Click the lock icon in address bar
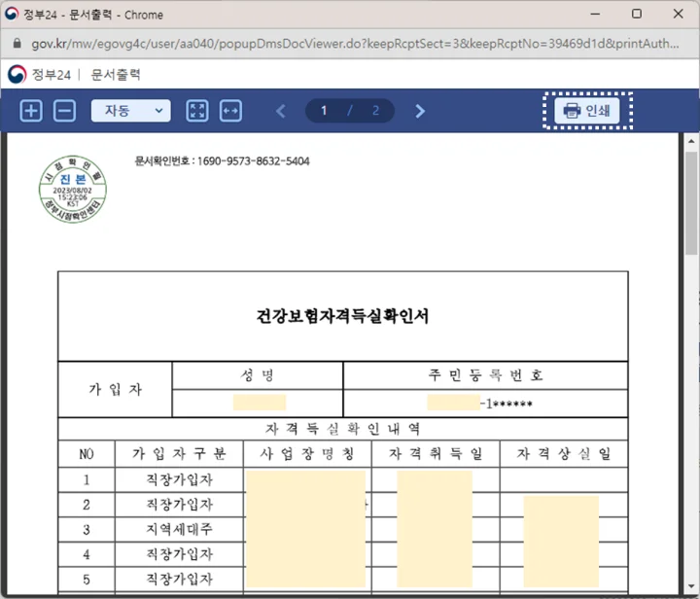Image resolution: width=700 pixels, height=599 pixels. click(17, 44)
